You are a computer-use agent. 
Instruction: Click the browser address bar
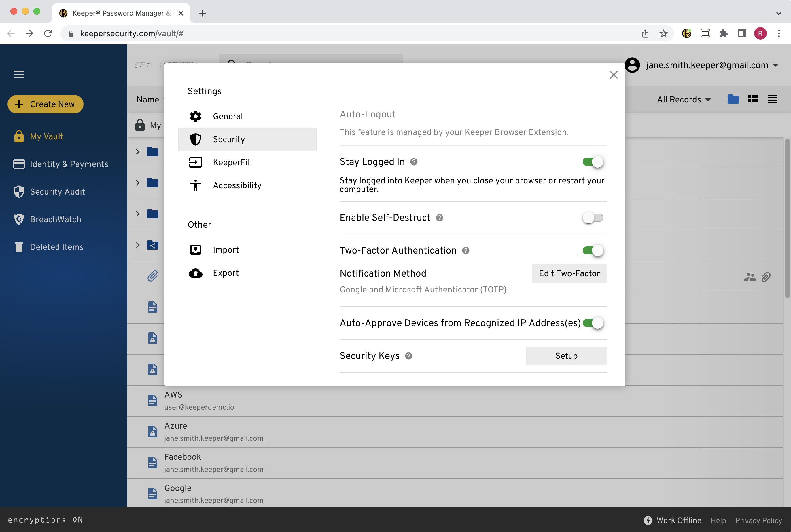point(353,33)
